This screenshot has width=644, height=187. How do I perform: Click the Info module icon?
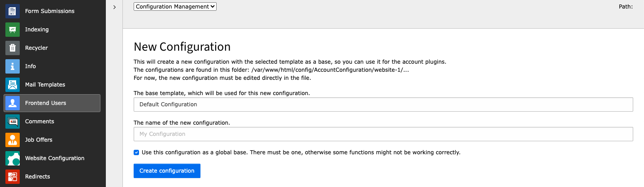tap(13, 66)
